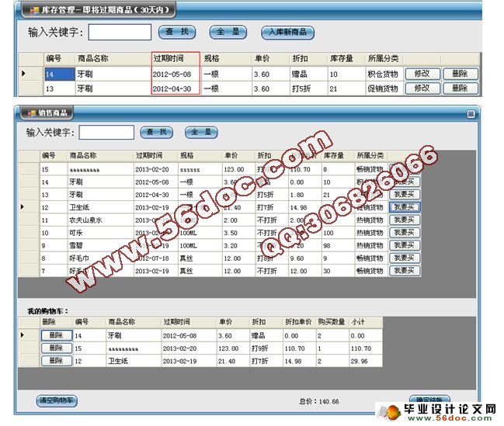The width and height of the screenshot is (504, 426).
Task: Select 商品名称 column header in inventory table
Action: pos(113,58)
